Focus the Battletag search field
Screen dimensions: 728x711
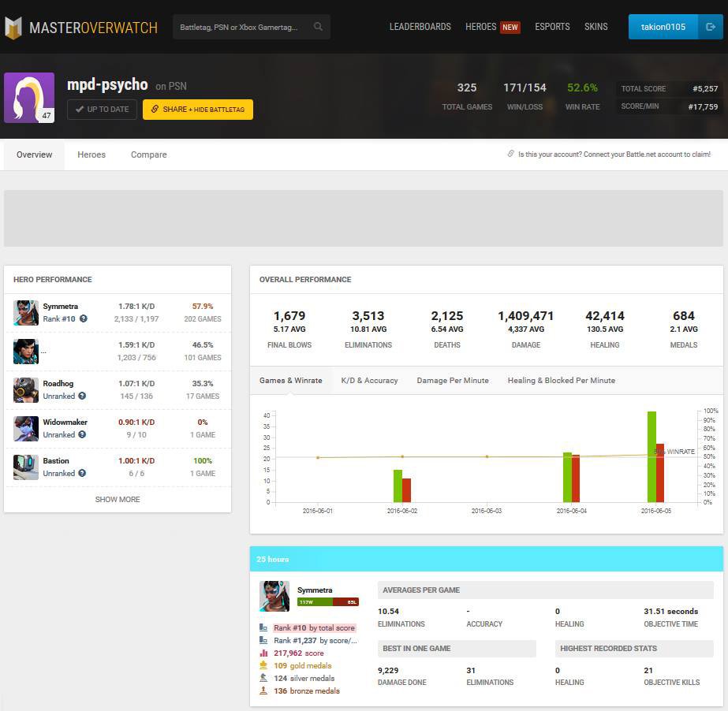[251, 27]
